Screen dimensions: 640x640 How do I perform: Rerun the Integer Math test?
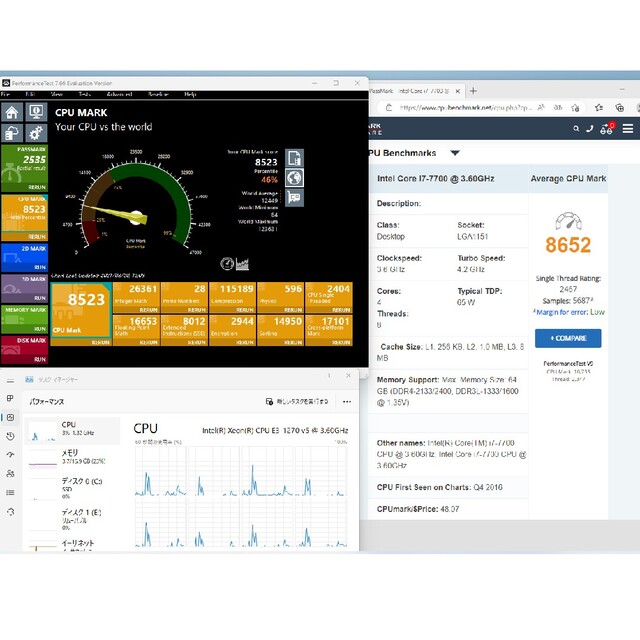[x=149, y=310]
